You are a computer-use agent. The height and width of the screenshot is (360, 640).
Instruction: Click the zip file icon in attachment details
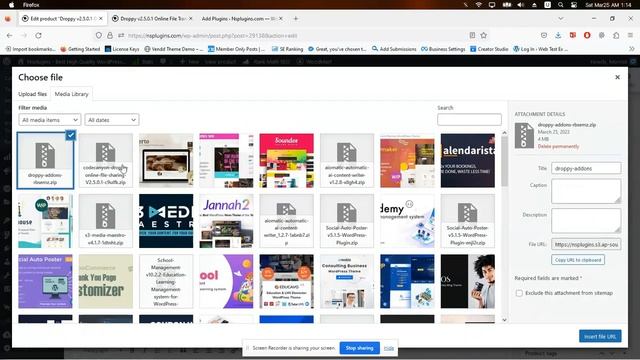[524, 135]
